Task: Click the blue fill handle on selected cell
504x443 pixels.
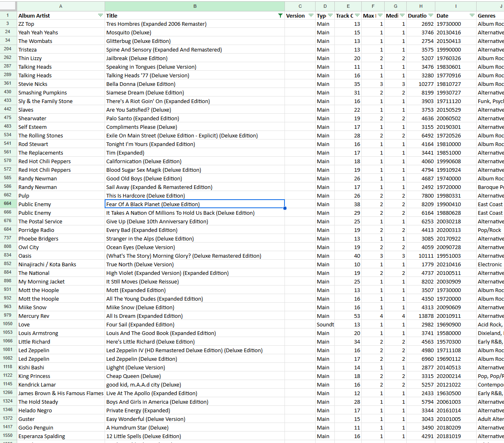Action: coord(285,209)
